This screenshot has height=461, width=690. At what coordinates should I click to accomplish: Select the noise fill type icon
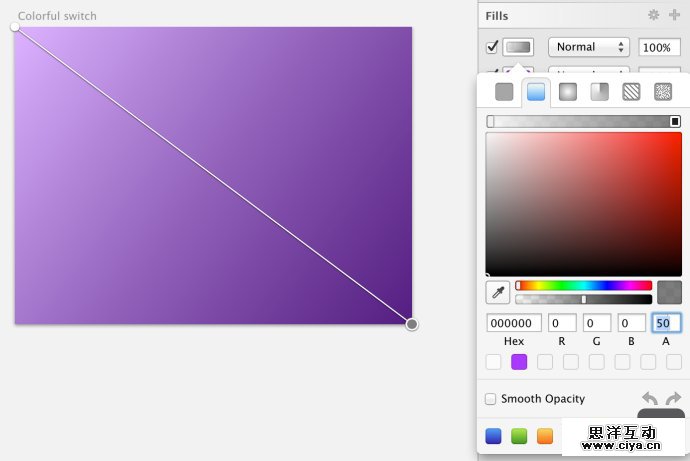pos(662,92)
